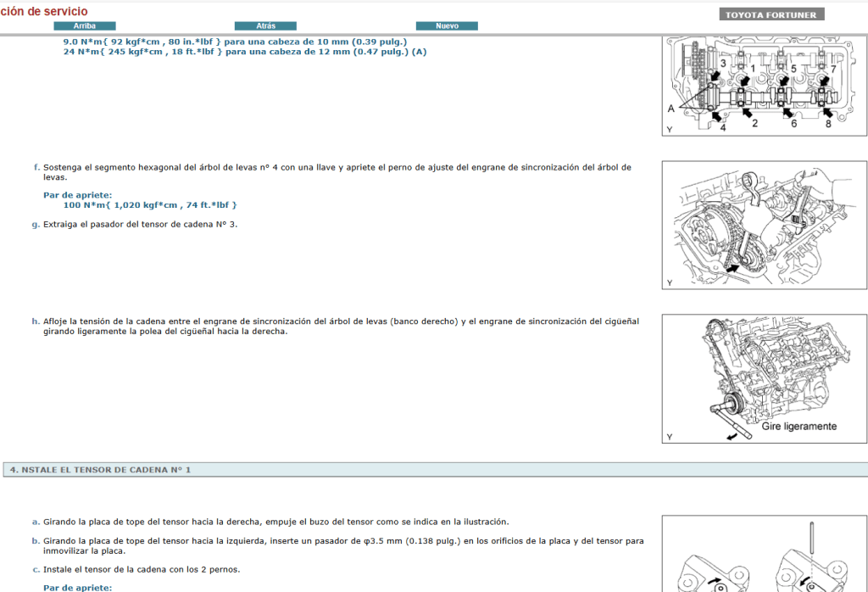Go back using the Atrás button
868x592 pixels.
point(265,26)
